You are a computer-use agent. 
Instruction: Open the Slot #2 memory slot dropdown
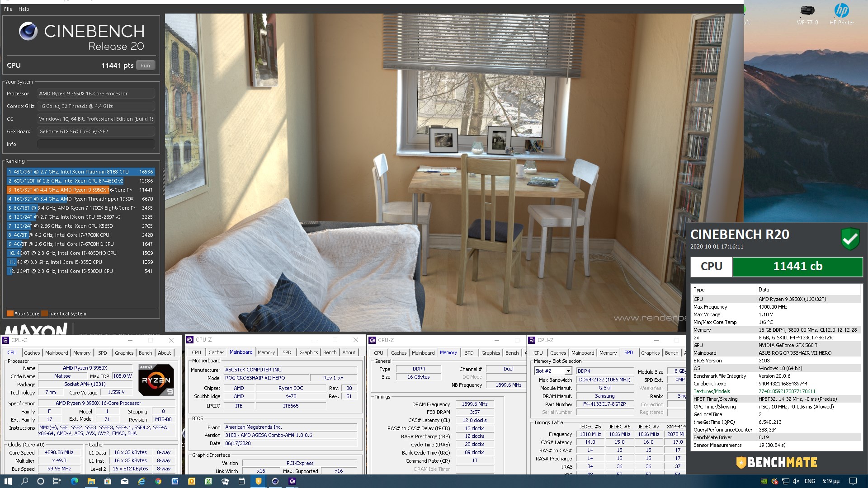click(568, 371)
